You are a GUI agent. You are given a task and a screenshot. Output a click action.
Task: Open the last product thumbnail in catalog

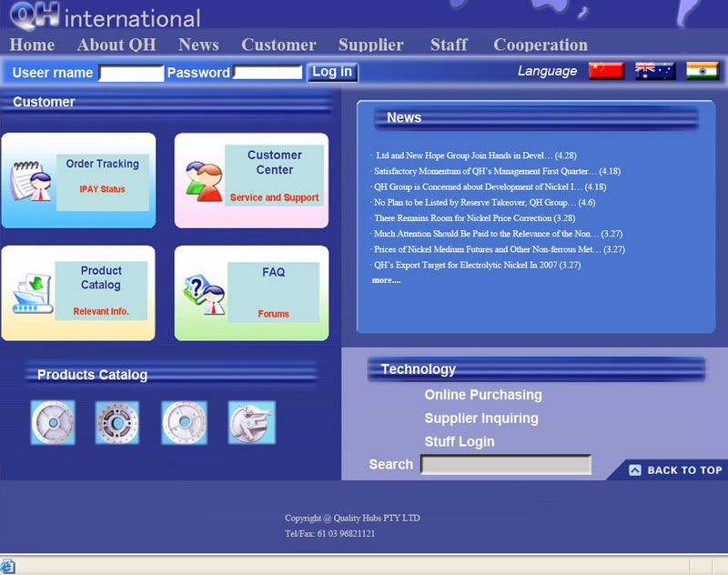click(251, 423)
